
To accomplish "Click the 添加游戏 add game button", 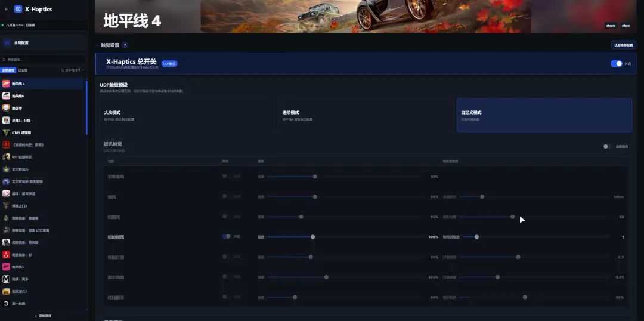I will tap(43, 316).
